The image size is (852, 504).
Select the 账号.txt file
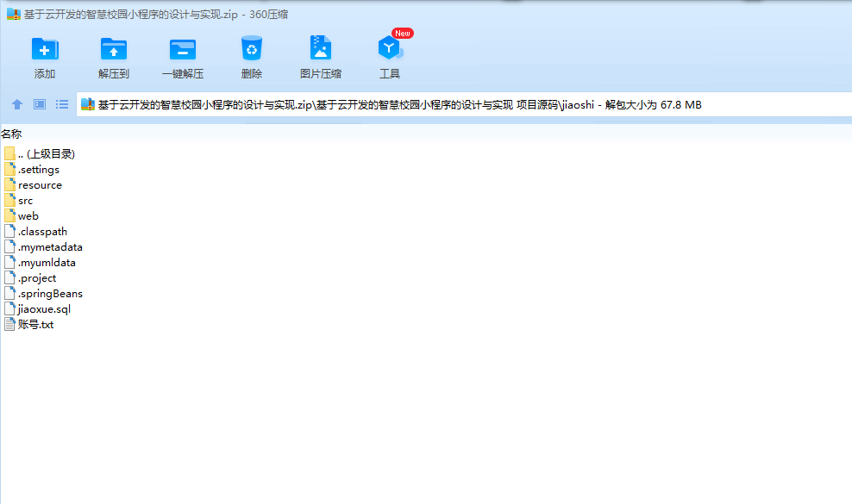pos(28,325)
